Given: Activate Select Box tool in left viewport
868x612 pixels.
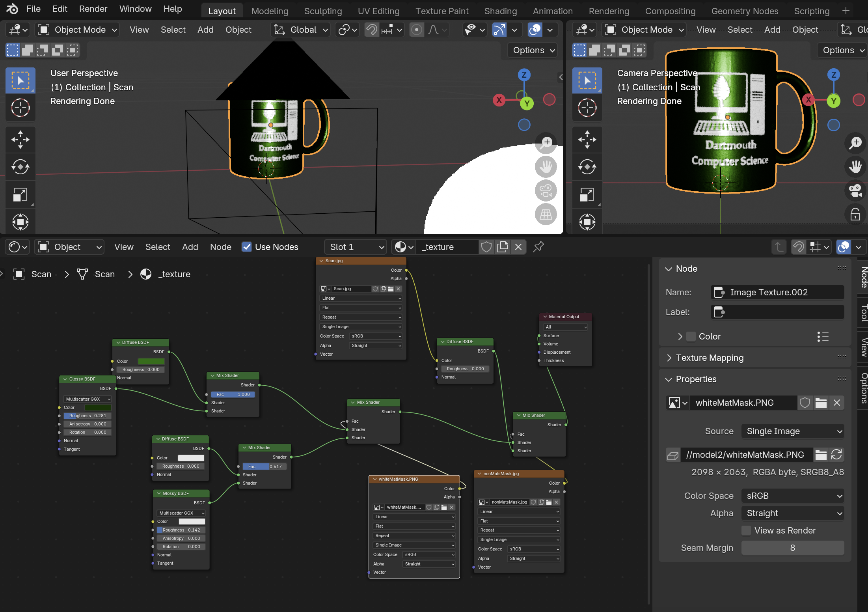Looking at the screenshot, I should [x=20, y=80].
